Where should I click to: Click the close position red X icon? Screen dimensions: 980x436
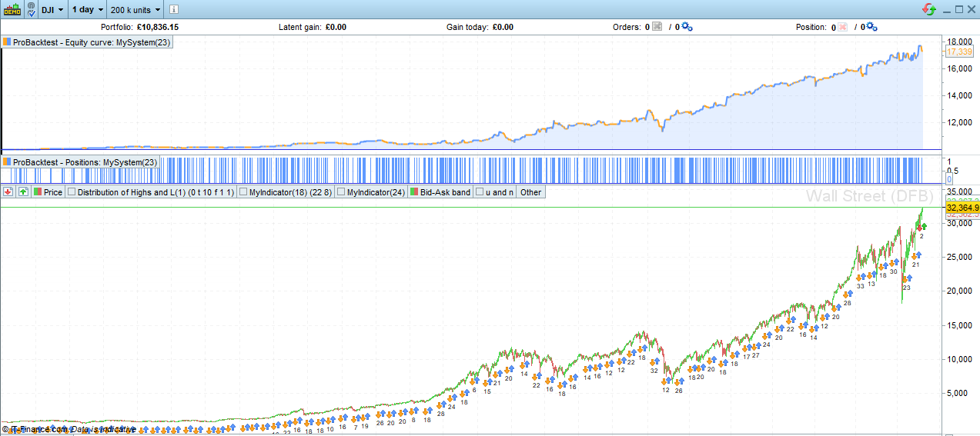(842, 27)
